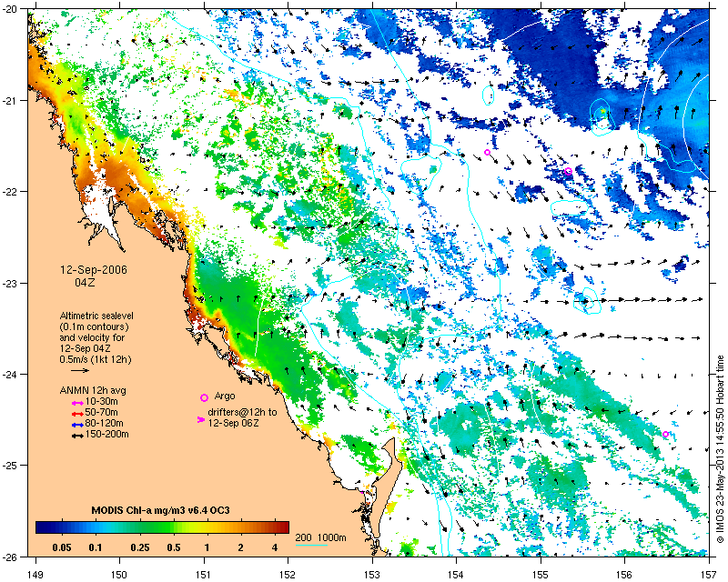728x582 pixels.
Task: Click the '155' longitude axis label
Action: click(541, 575)
